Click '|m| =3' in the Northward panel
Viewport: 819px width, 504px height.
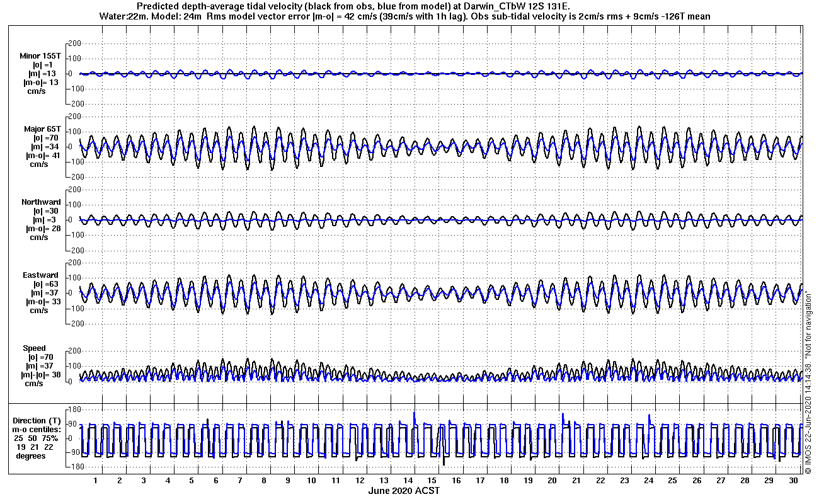tap(43, 220)
